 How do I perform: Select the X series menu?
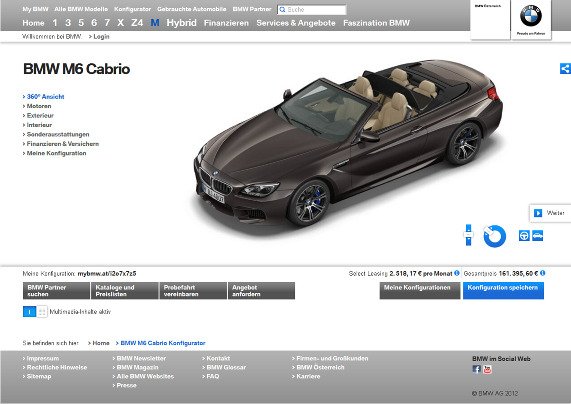[x=121, y=23]
